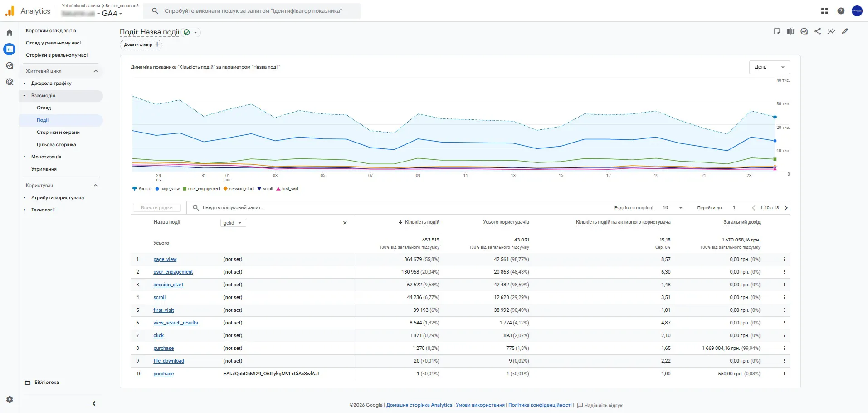Toggle page_view series in chart legend
This screenshot has width=868, height=413.
point(167,189)
